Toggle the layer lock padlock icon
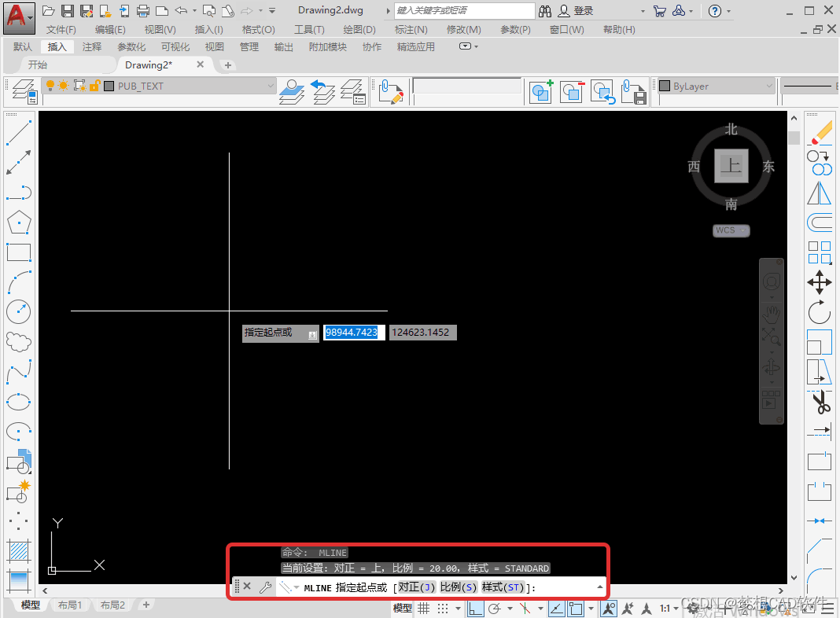Viewport: 840px width, 618px height. pos(95,86)
